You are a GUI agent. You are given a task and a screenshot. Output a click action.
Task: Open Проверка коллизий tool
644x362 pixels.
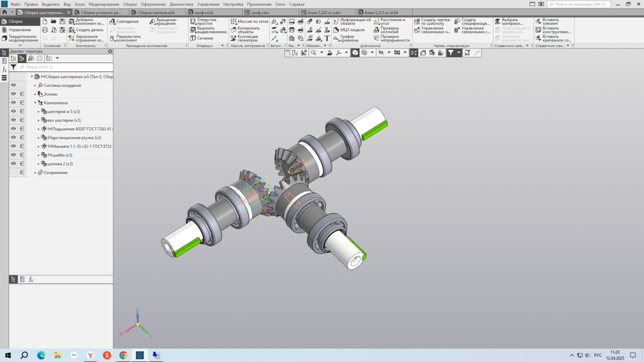point(386,30)
